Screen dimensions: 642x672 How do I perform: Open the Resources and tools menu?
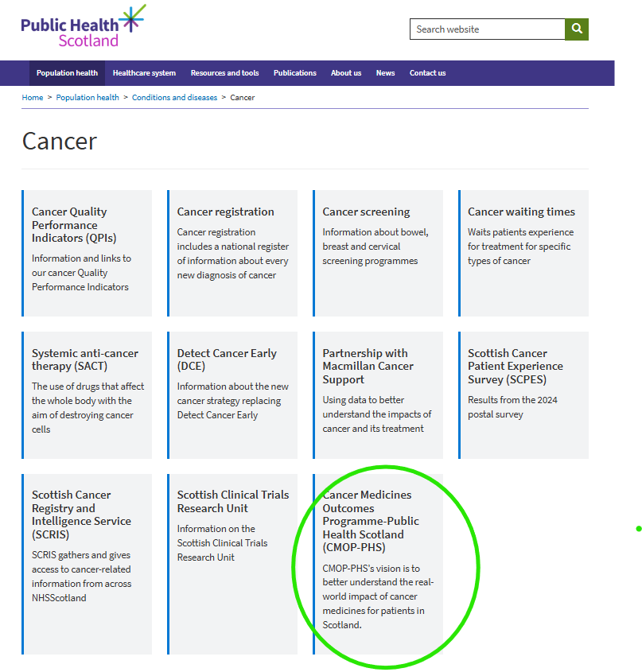click(x=224, y=73)
